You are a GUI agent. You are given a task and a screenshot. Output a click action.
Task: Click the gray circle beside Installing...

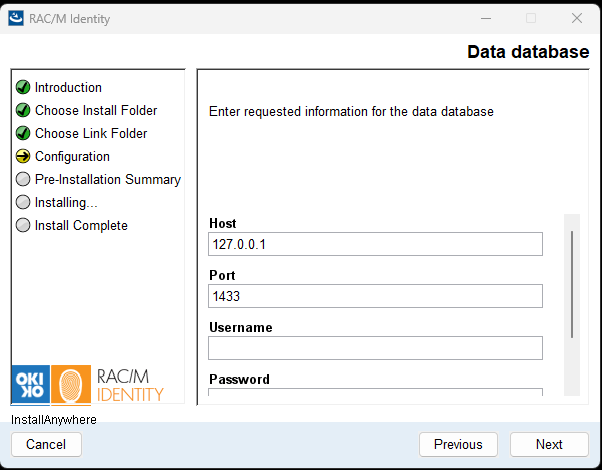[x=23, y=203]
